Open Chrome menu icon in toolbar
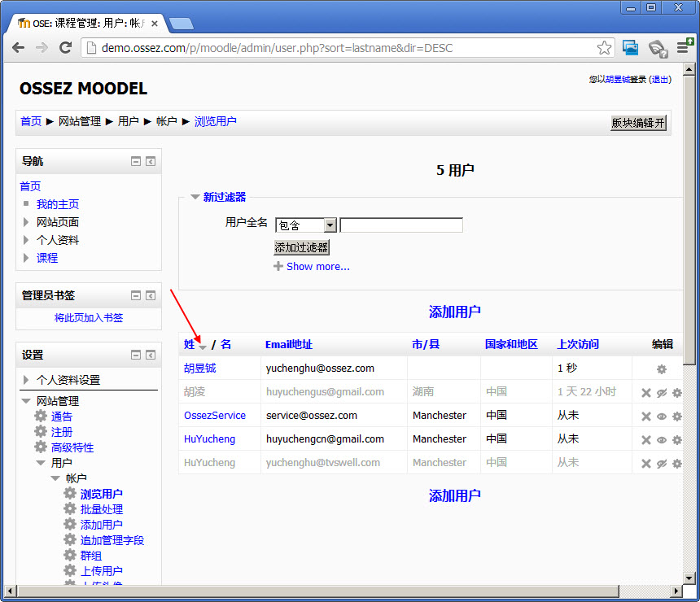The height and width of the screenshot is (602, 700). click(x=684, y=46)
